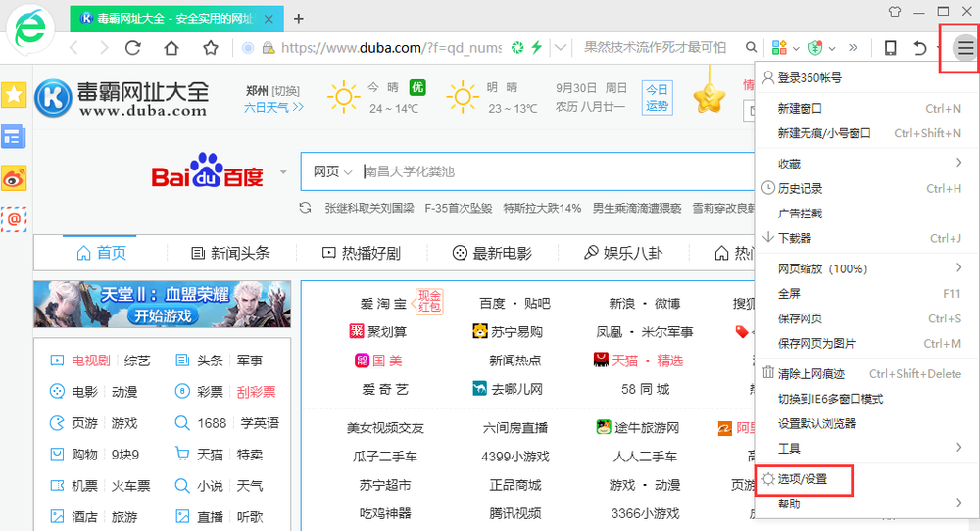Open the home page via house icon
980x531 pixels.
tap(171, 47)
